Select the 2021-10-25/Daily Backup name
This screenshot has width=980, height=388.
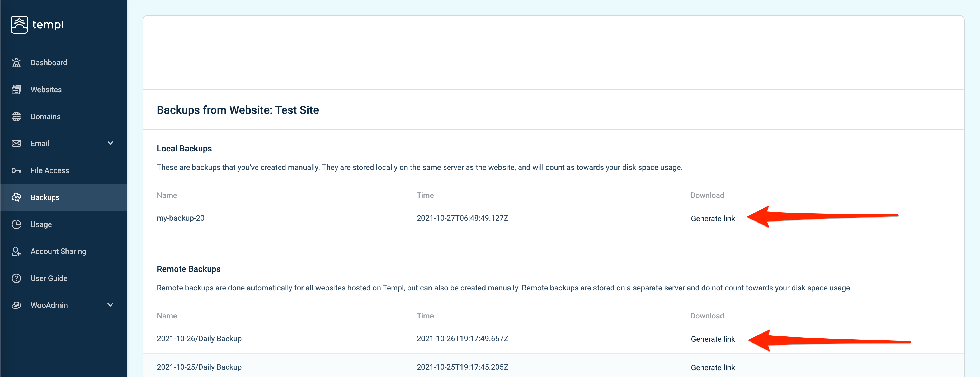coord(199,367)
